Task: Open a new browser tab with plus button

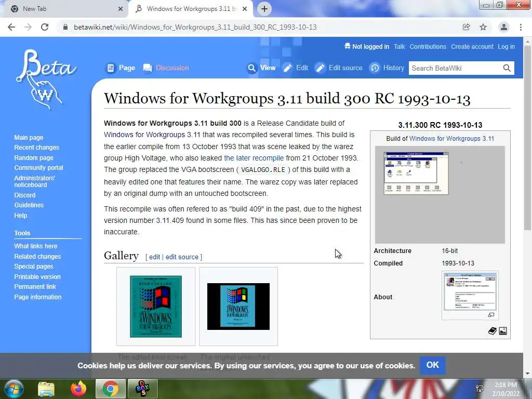Action: tap(264, 9)
